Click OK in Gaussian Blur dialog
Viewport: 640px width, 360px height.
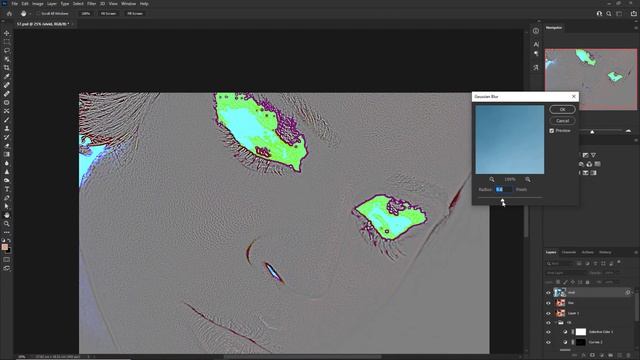pos(562,109)
